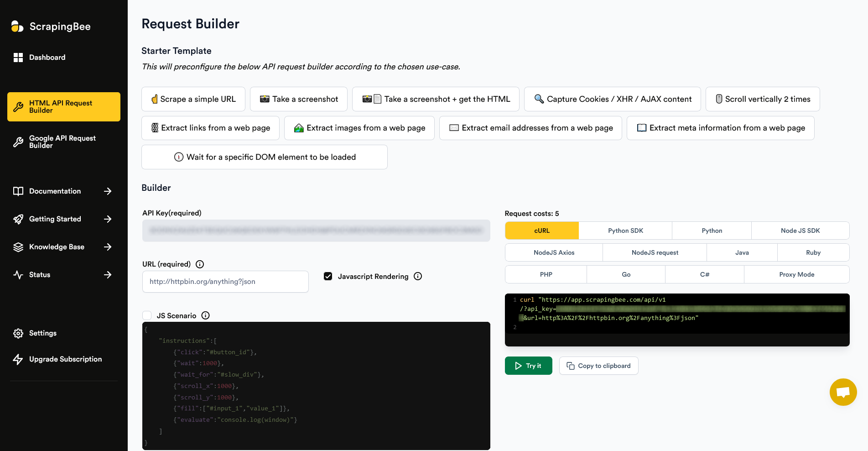This screenshot has width=868, height=451.
Task: Expand the Documentation arrow
Action: pyautogui.click(x=108, y=191)
